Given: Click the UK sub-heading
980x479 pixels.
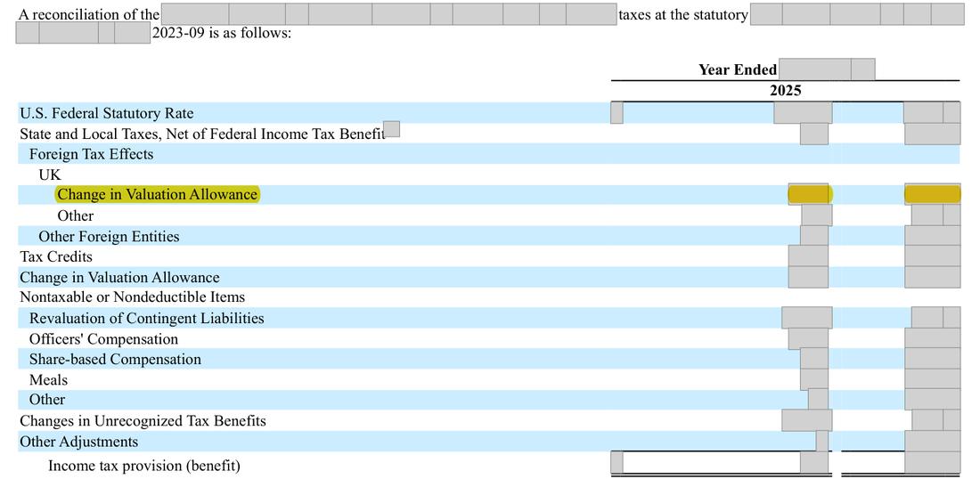Looking at the screenshot, I should coord(50,175).
